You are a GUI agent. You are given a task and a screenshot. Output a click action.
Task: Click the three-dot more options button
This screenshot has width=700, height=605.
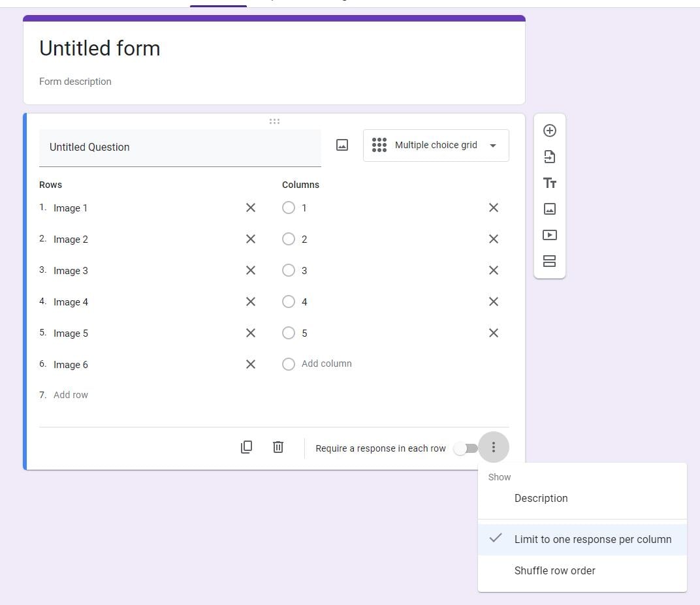[x=494, y=447]
